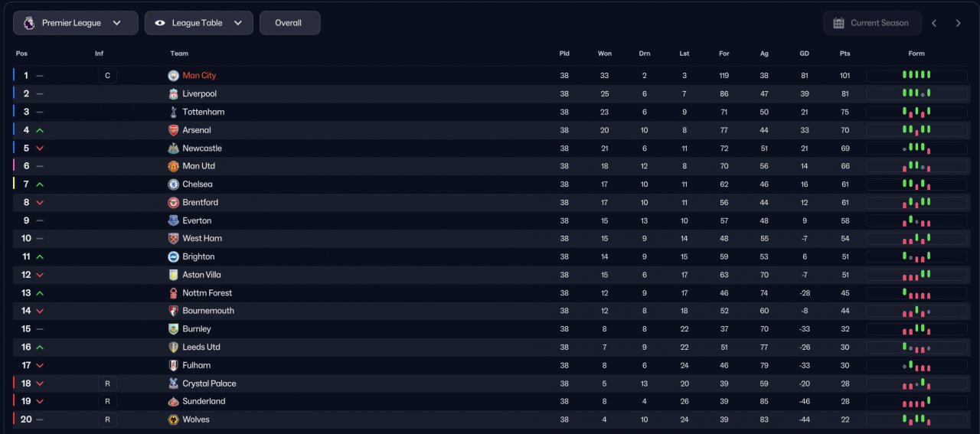Click the Arsenal club badge
The height and width of the screenshot is (434, 980).
click(173, 130)
